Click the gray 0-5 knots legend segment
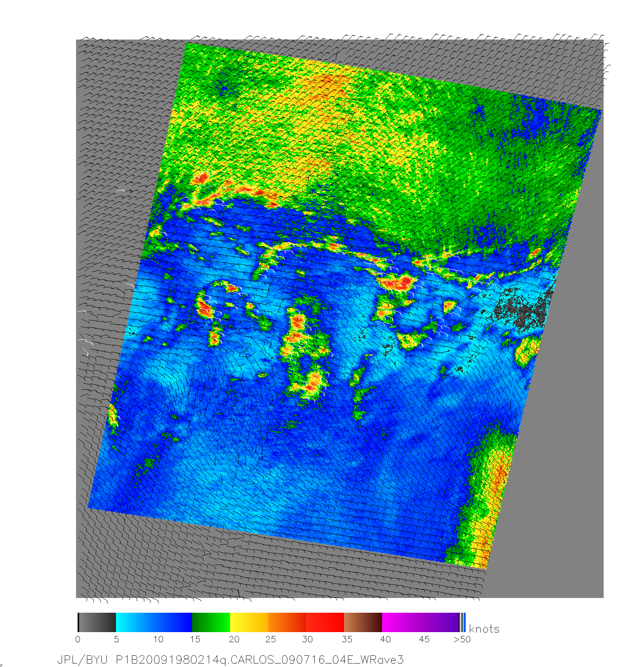 click(x=97, y=622)
